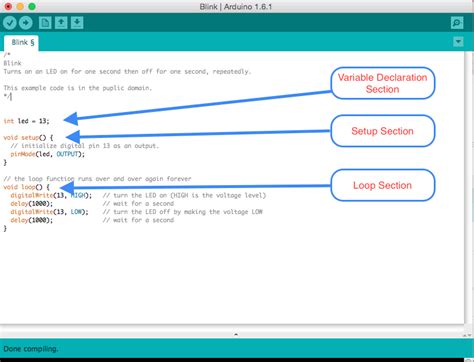Click the 'pinMode(led, OUTPUT);' line
474x362 pixels.
(x=48, y=154)
